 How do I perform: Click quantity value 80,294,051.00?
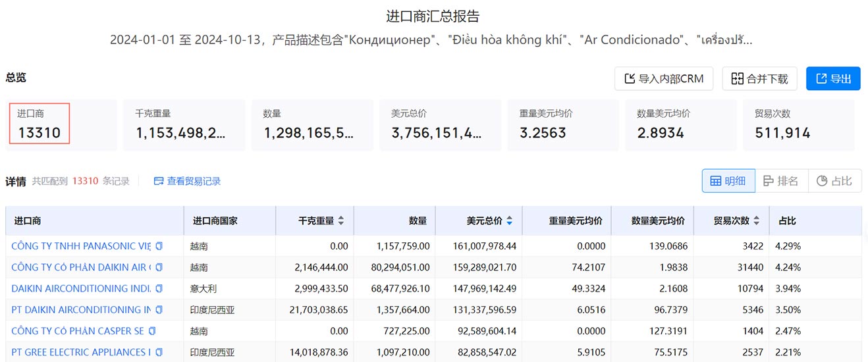(x=400, y=267)
